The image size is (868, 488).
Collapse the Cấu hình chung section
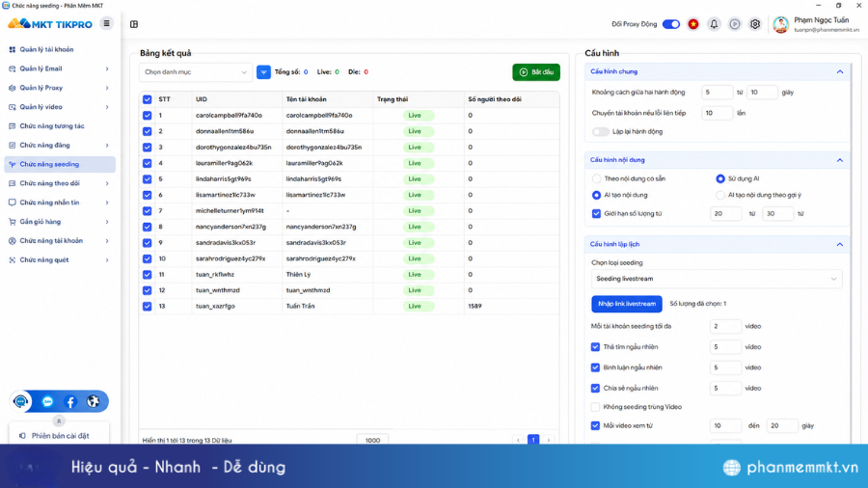(840, 72)
